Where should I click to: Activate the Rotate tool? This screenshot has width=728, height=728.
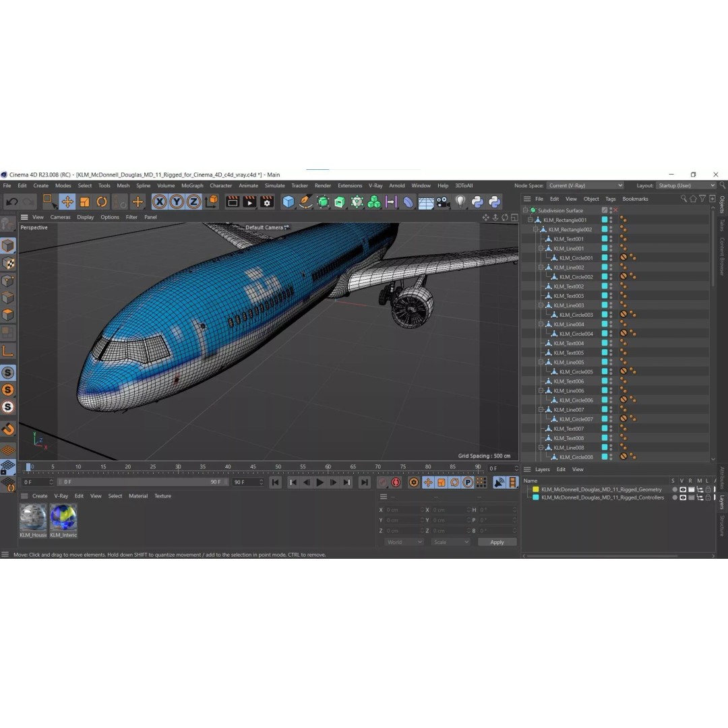pos(102,202)
